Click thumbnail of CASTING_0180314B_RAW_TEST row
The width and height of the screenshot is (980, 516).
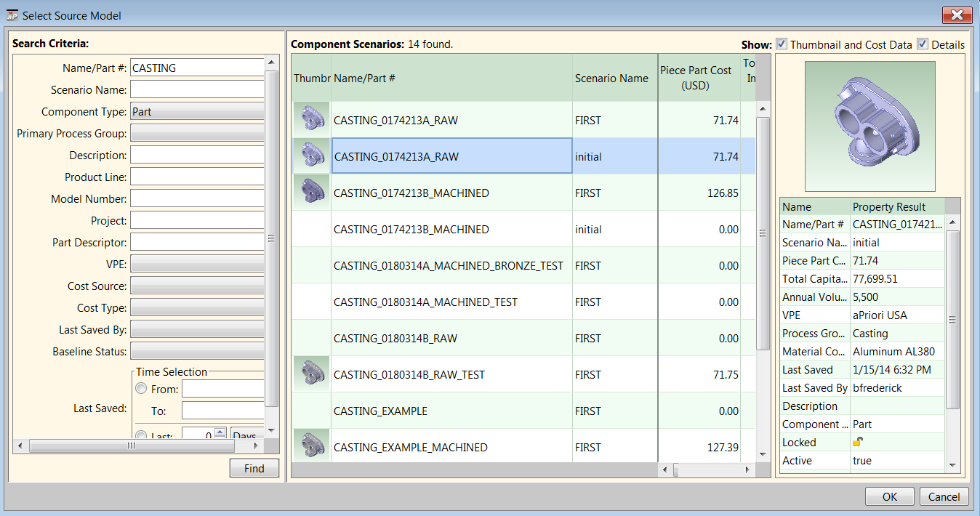tap(312, 374)
